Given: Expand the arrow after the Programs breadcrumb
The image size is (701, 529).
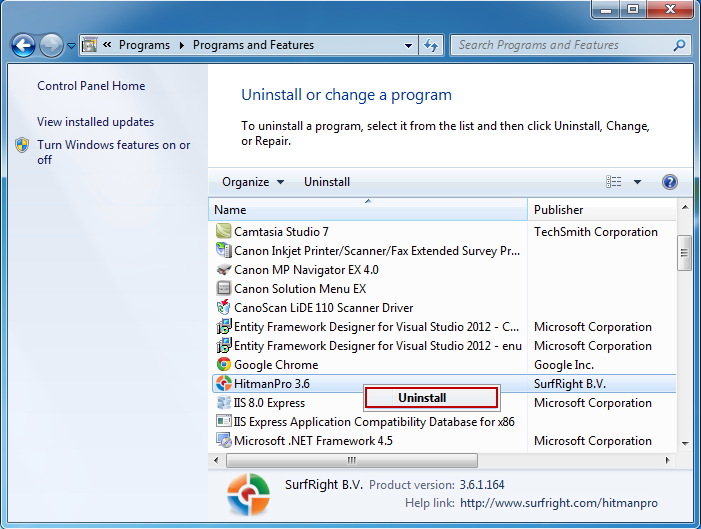Looking at the screenshot, I should coord(182,45).
